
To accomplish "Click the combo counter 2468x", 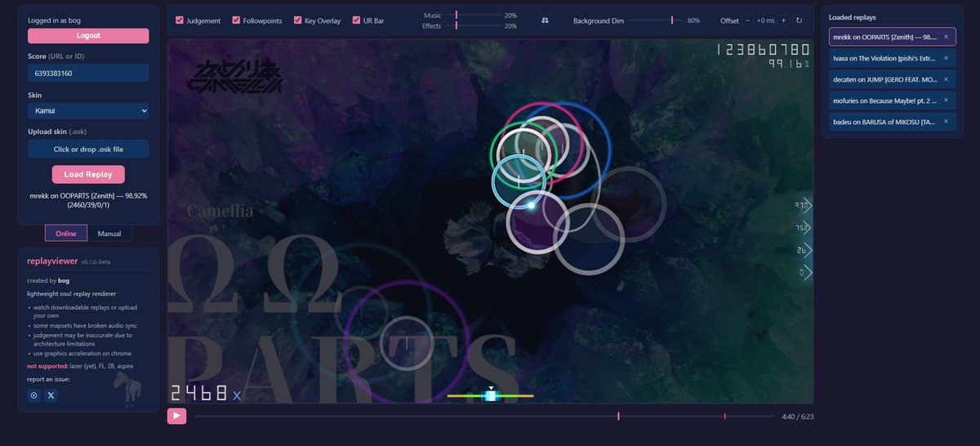I will pos(206,394).
